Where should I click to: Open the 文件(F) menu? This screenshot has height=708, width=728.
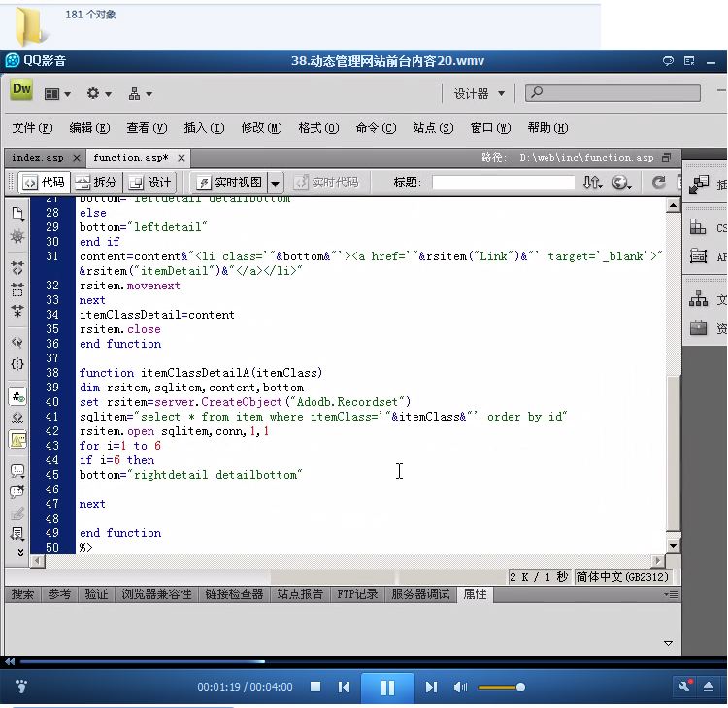(x=32, y=128)
